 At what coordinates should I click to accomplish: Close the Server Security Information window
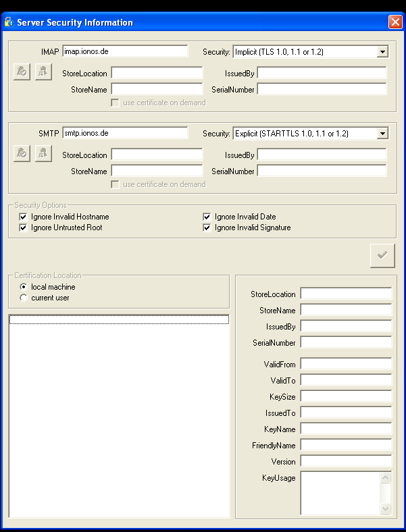point(395,22)
